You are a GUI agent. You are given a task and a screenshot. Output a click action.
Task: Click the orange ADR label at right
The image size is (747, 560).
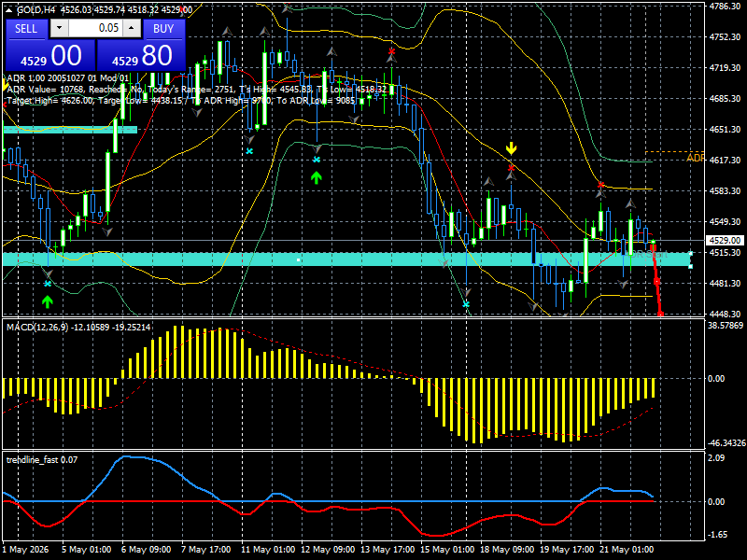[695, 158]
